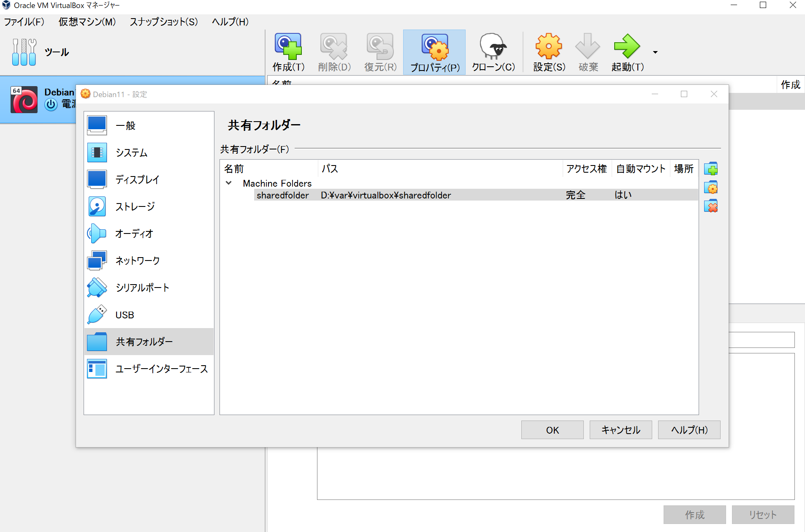Click the 自動マウント column header
805x532 pixels.
coord(641,169)
